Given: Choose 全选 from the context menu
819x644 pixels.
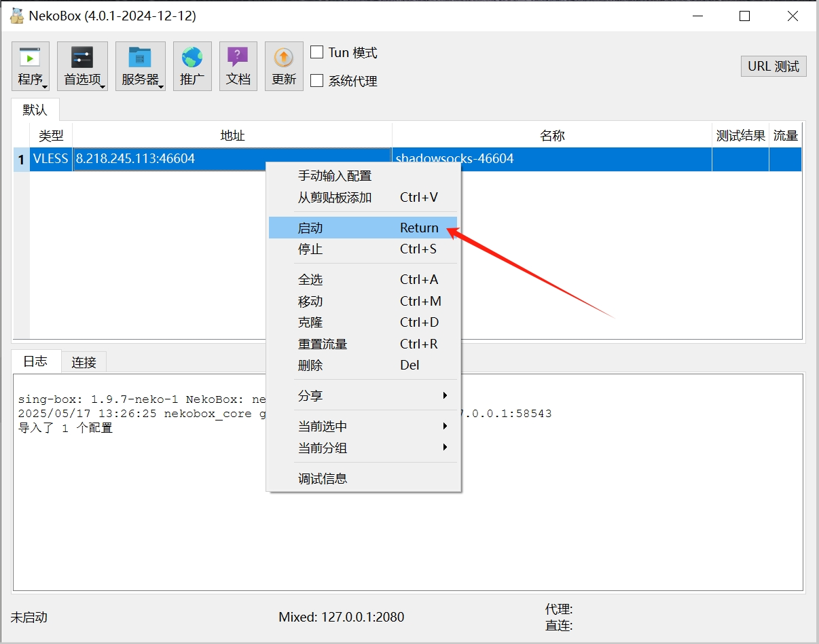Looking at the screenshot, I should [363, 280].
